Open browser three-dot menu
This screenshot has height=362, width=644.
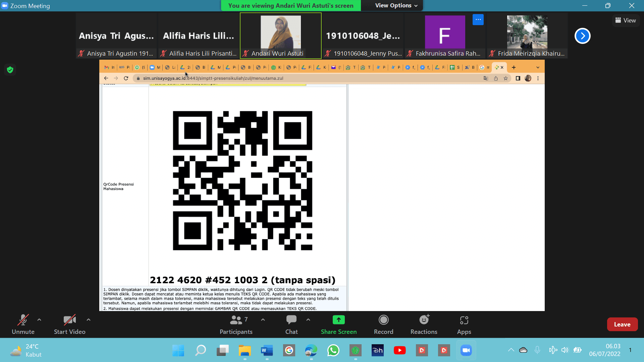coord(538,78)
